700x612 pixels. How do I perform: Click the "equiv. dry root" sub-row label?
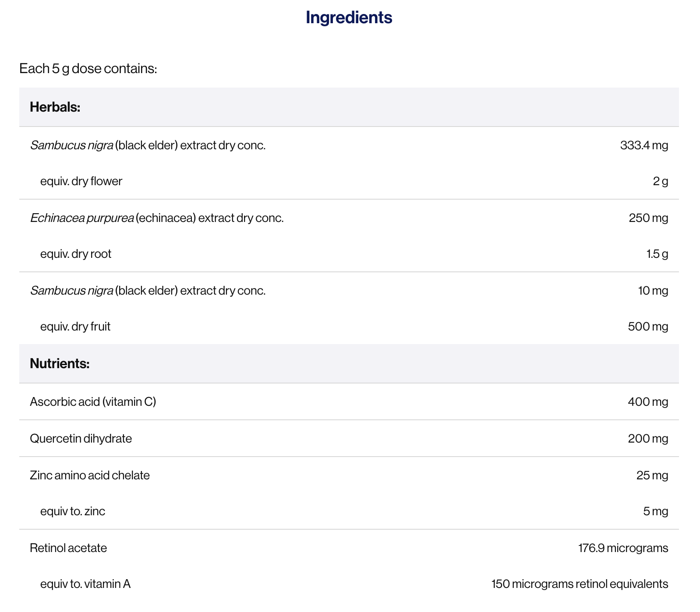[76, 254]
